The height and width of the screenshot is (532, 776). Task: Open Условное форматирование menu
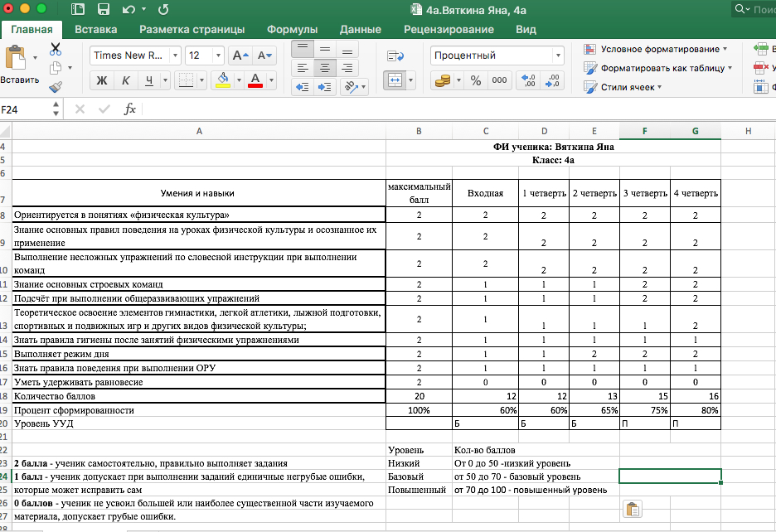point(656,49)
